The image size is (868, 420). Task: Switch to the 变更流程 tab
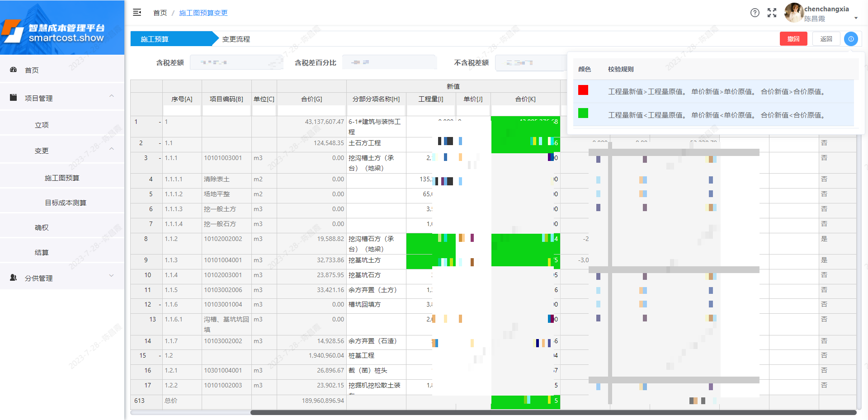236,39
